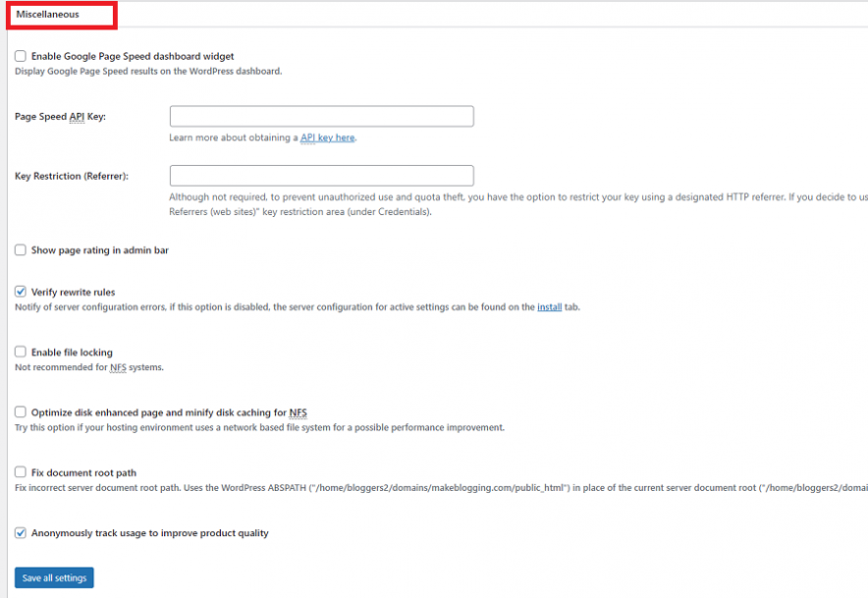Open the 'API key here' link
Image resolution: width=868 pixels, height=598 pixels.
pyautogui.click(x=327, y=138)
